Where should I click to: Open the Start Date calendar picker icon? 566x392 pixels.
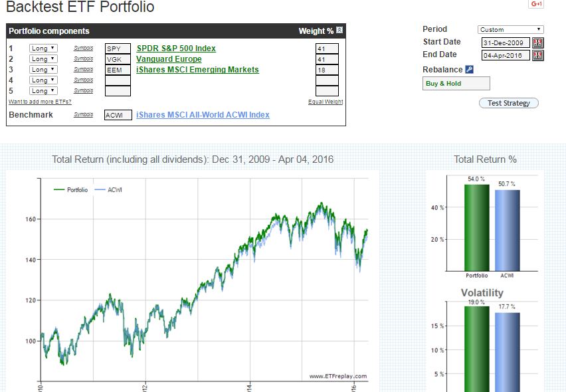pos(537,43)
